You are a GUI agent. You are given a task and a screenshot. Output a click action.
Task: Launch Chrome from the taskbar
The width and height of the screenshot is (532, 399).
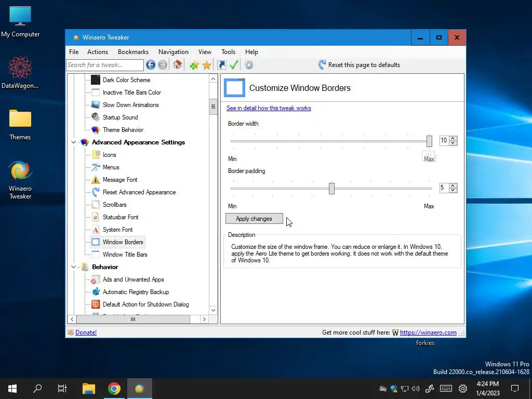point(114,389)
